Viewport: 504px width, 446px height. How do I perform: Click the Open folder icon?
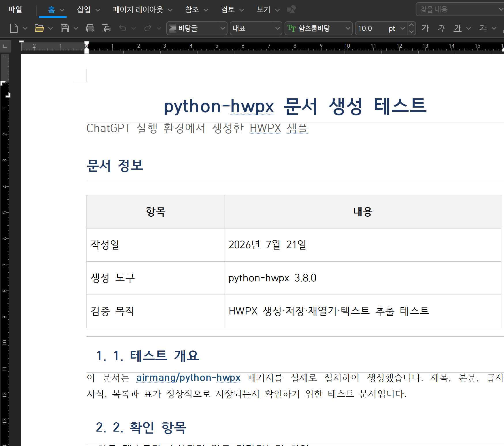(39, 28)
